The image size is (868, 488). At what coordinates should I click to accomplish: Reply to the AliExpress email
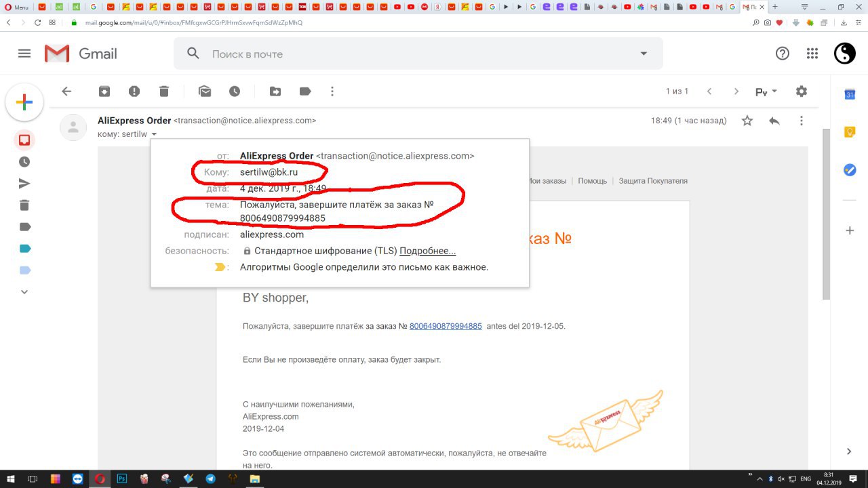[x=774, y=121]
